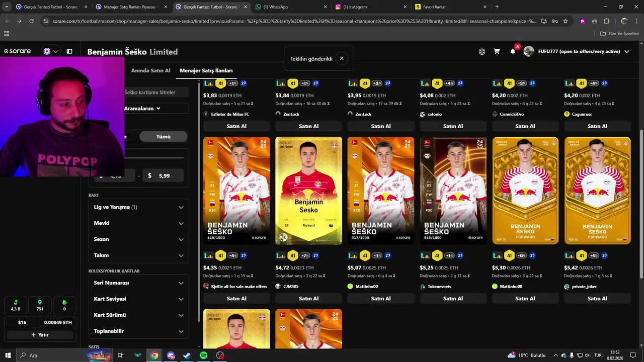Expand the Mevki filter
The width and height of the screenshot is (644, 362).
pyautogui.click(x=139, y=223)
